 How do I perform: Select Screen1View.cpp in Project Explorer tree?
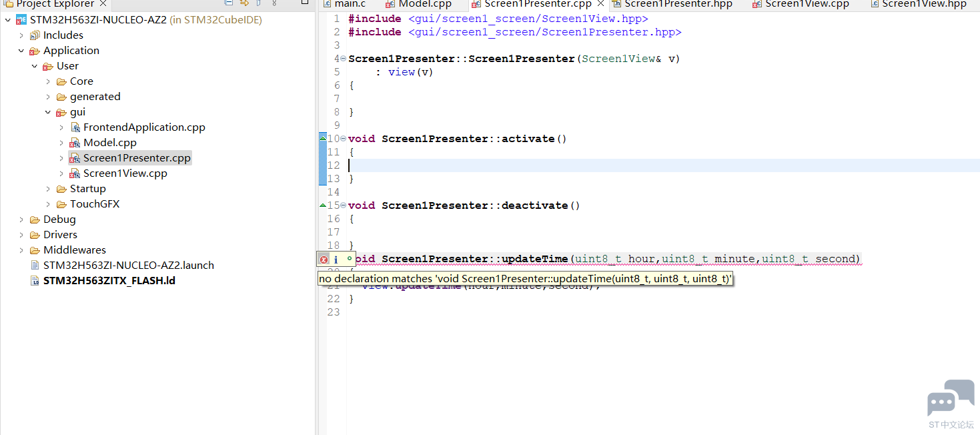(x=125, y=173)
